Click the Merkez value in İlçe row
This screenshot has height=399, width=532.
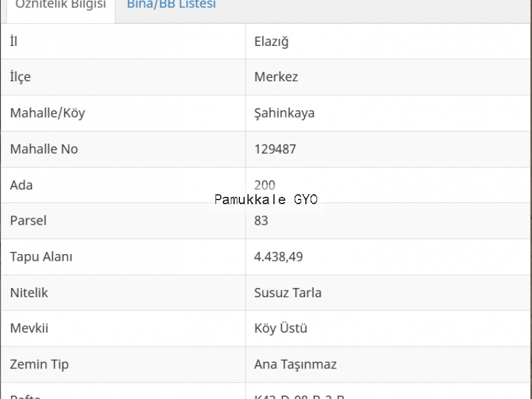click(276, 77)
